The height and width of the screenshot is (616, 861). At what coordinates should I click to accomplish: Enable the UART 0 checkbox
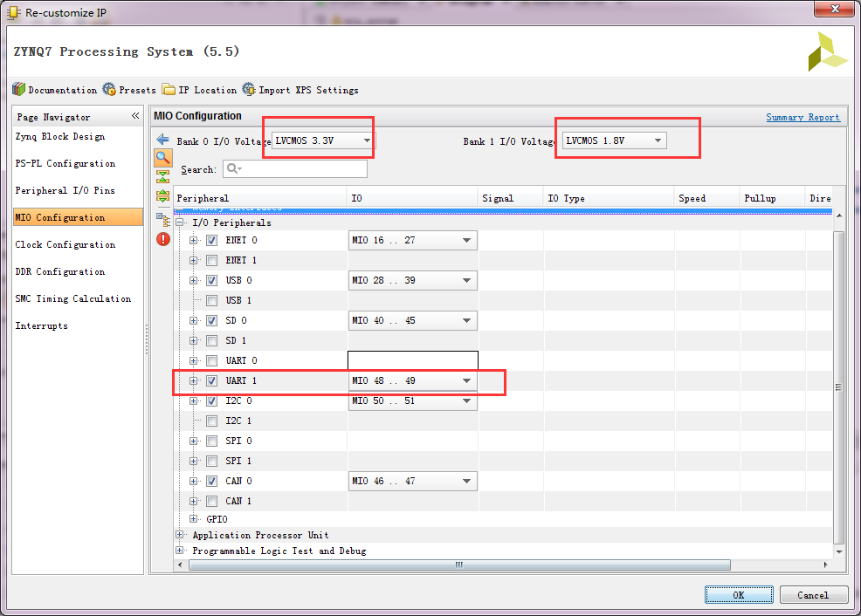point(211,360)
